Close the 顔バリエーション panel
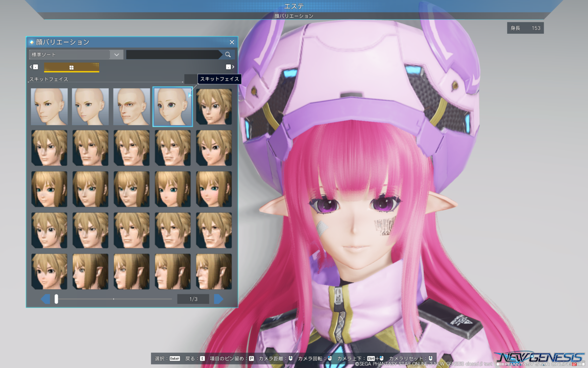Image resolution: width=588 pixels, height=368 pixels. pos(232,42)
